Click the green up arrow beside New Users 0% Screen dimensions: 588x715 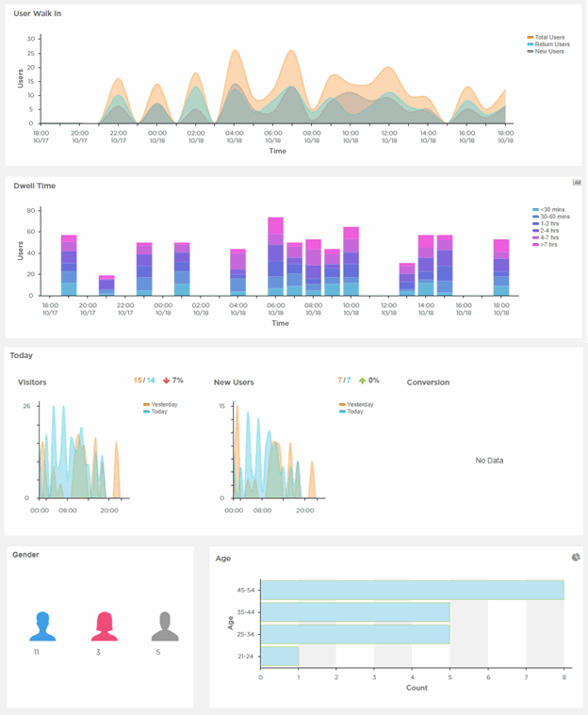[x=360, y=380]
